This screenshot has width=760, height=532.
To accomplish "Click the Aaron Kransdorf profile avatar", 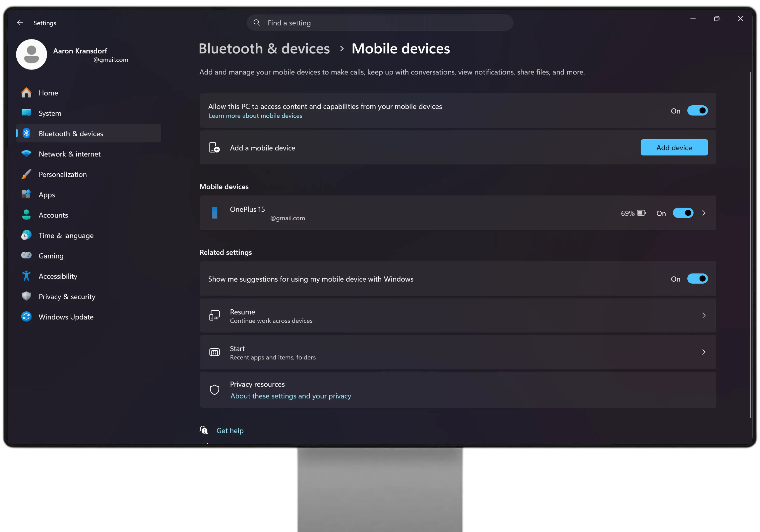I will (31, 54).
